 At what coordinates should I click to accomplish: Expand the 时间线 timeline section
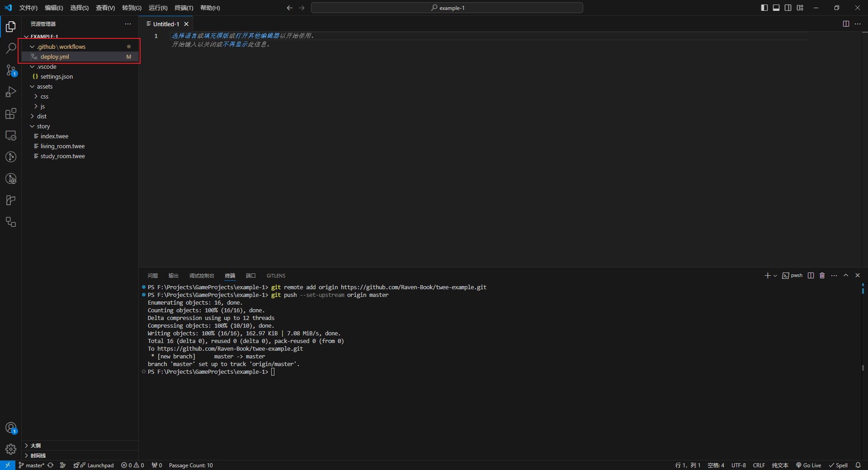80,456
